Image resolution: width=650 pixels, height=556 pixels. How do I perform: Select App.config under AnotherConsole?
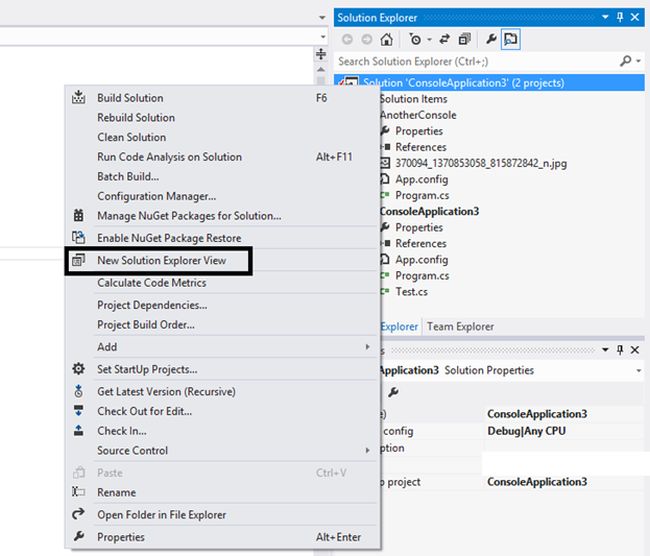[422, 179]
